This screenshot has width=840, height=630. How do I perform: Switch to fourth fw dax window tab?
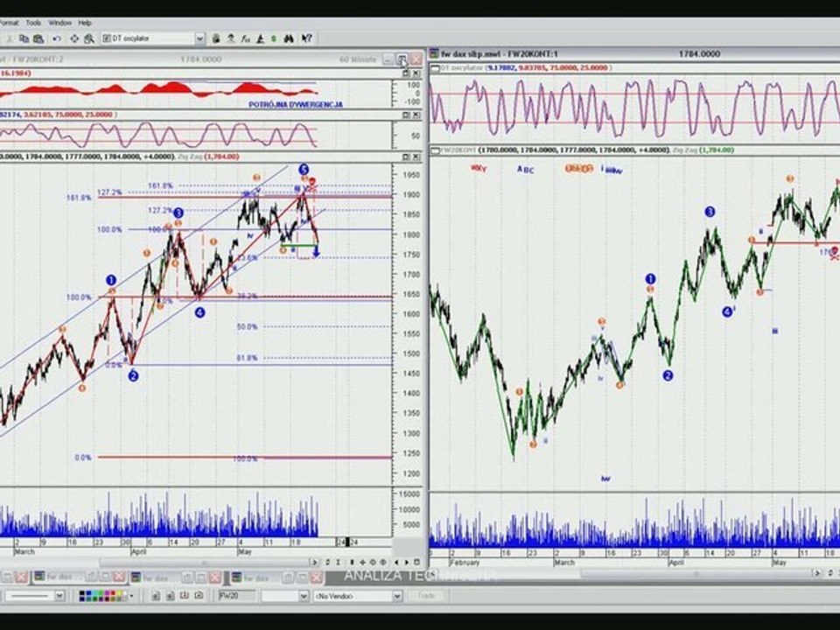256,577
